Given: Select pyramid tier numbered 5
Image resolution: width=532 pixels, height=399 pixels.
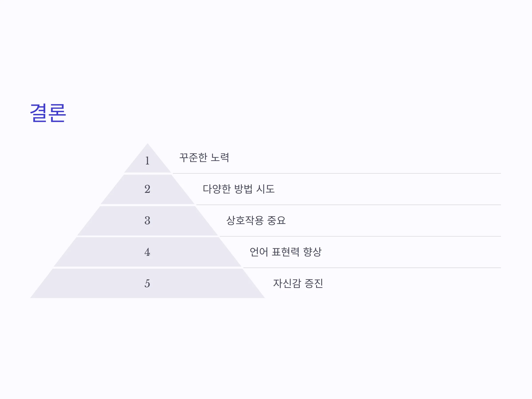Looking at the screenshot, I should (x=147, y=284).
